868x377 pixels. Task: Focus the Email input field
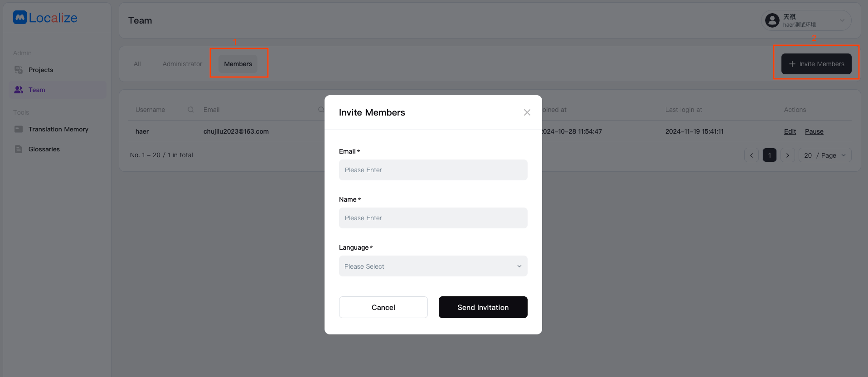(x=433, y=170)
